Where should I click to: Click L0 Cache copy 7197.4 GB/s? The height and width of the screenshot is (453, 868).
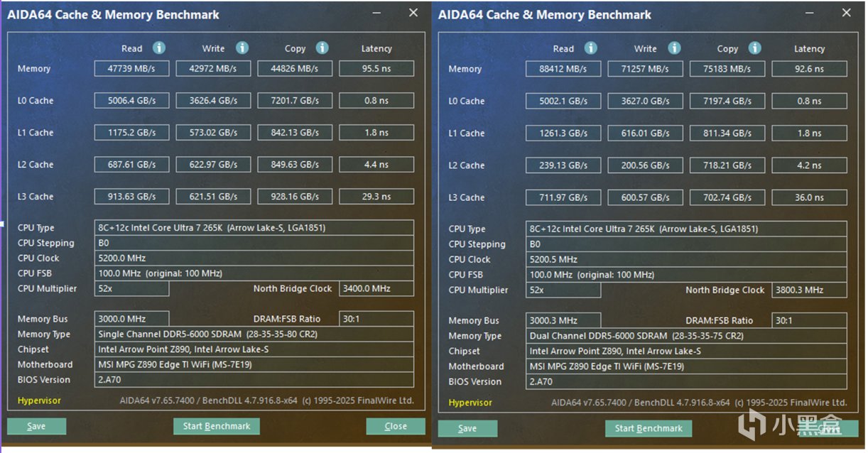tap(727, 101)
